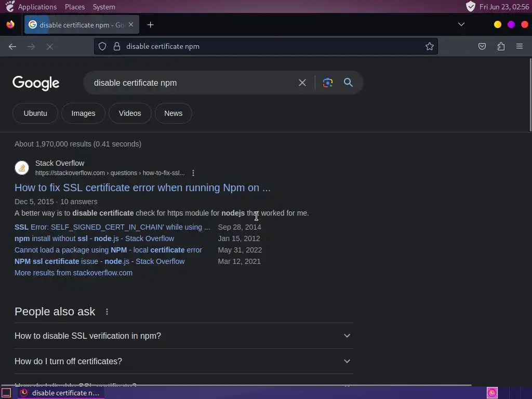Open 'NPM ssl certificate issue' link
Screen dimensions: 532x399
pyautogui.click(x=100, y=262)
